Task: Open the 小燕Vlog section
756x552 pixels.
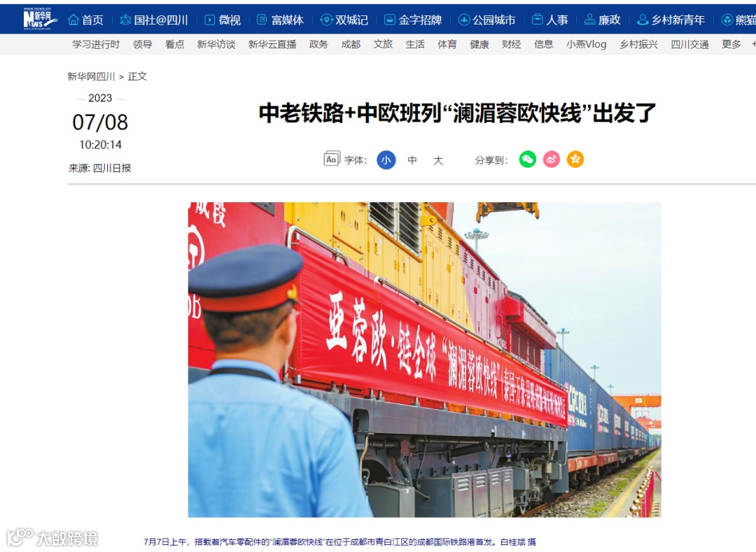Action: (587, 44)
